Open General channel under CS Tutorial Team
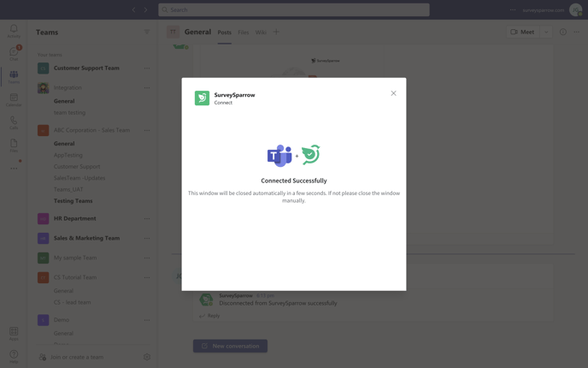This screenshot has height=368, width=588. click(63, 291)
